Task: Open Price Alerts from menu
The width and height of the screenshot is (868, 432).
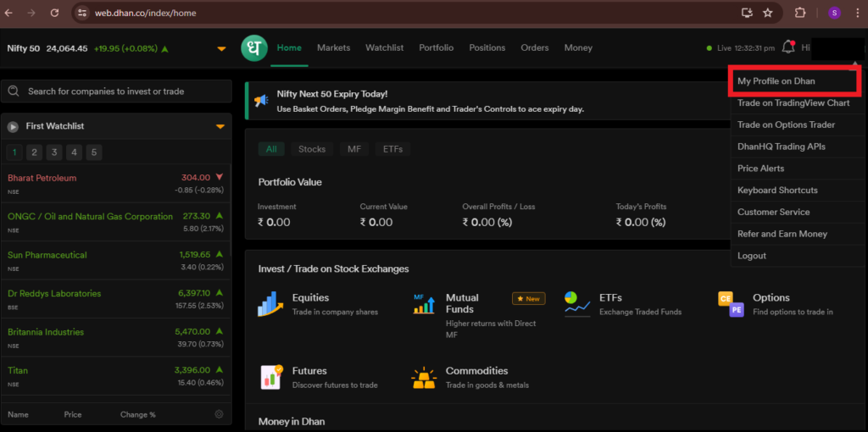Action: pyautogui.click(x=797, y=169)
